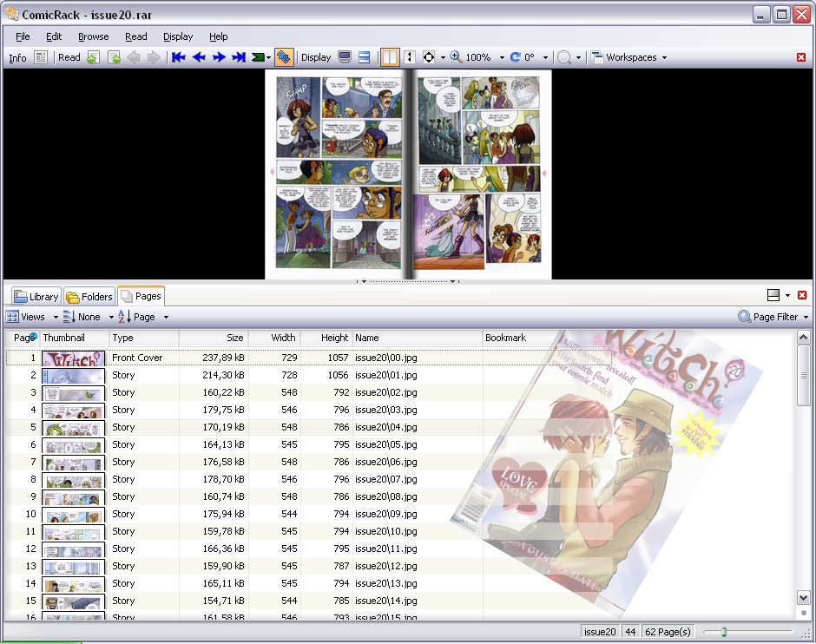This screenshot has height=644, width=816.
Task: Sort list by Size column header
Action: click(x=213, y=338)
